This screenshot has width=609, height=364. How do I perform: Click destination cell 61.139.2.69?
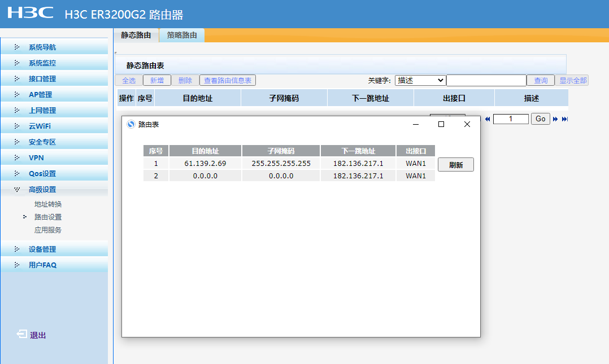pyautogui.click(x=205, y=163)
